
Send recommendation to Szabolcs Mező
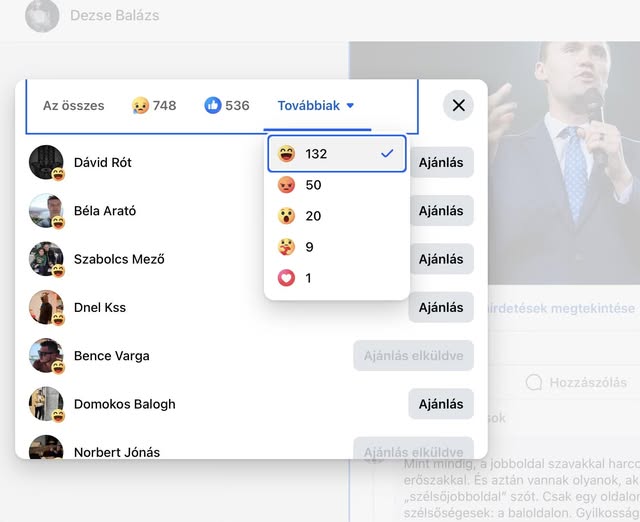(441, 259)
